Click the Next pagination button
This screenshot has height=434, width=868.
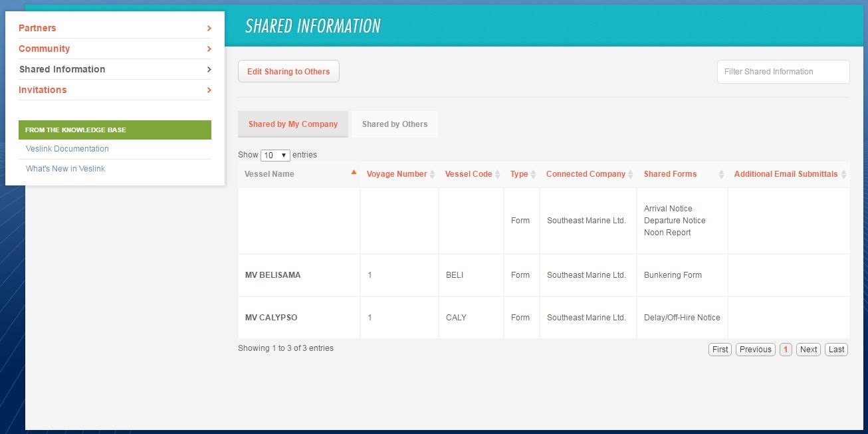tap(808, 349)
